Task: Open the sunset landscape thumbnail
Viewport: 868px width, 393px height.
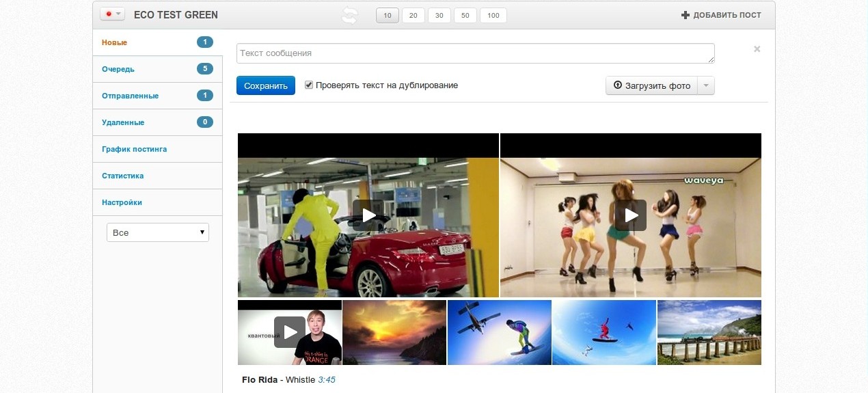Action: coord(394,332)
